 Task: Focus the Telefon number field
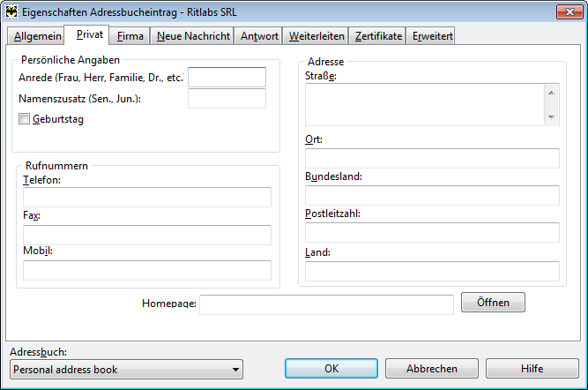(146, 197)
